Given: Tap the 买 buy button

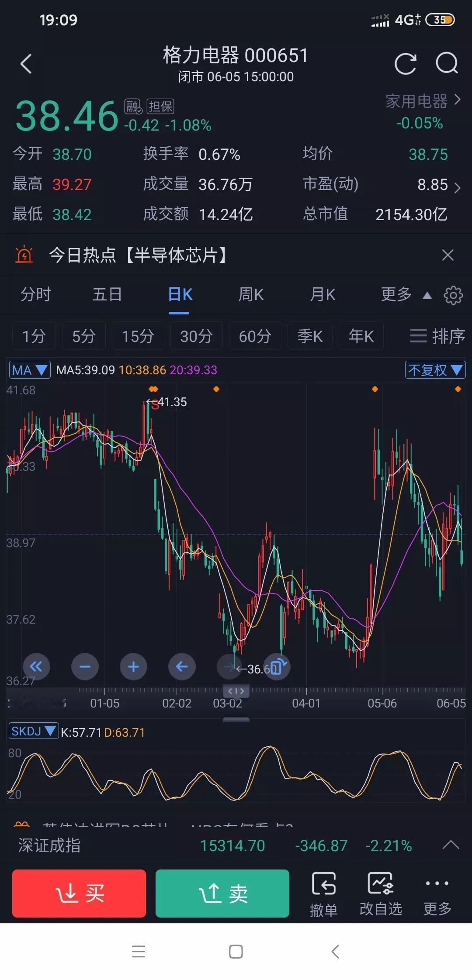Looking at the screenshot, I should coord(79,893).
